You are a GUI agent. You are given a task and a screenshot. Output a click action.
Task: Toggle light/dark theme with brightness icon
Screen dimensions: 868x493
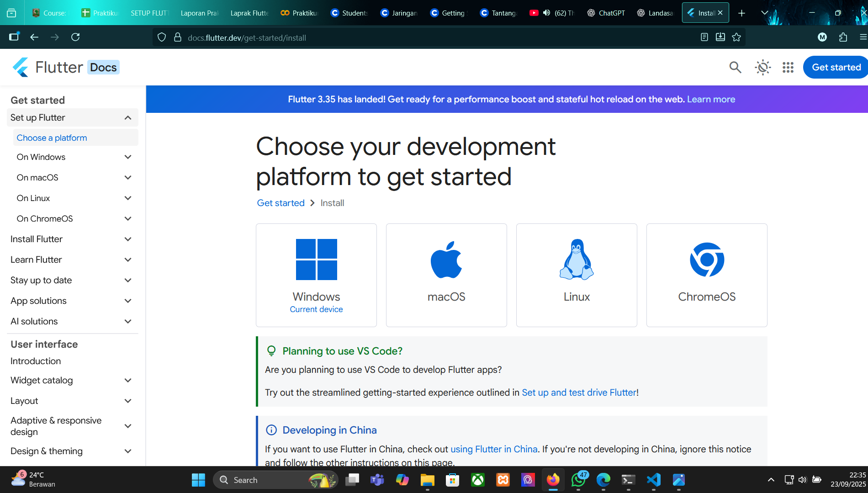762,67
